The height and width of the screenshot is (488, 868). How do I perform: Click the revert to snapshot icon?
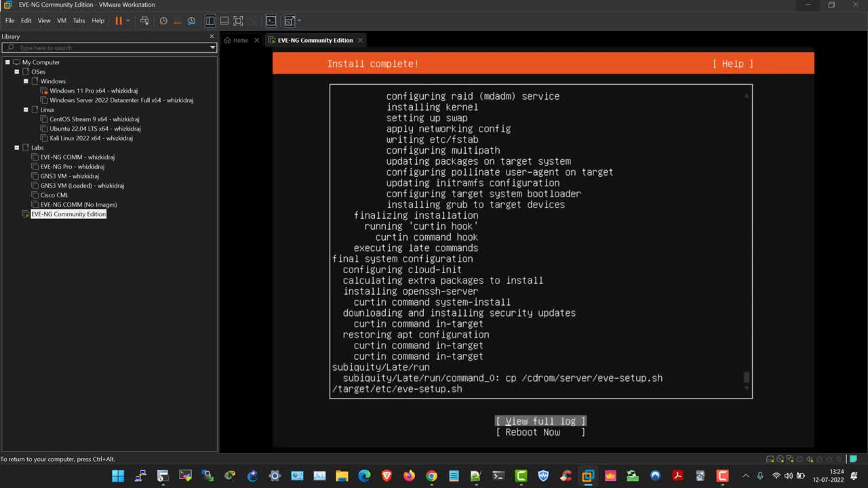178,21
